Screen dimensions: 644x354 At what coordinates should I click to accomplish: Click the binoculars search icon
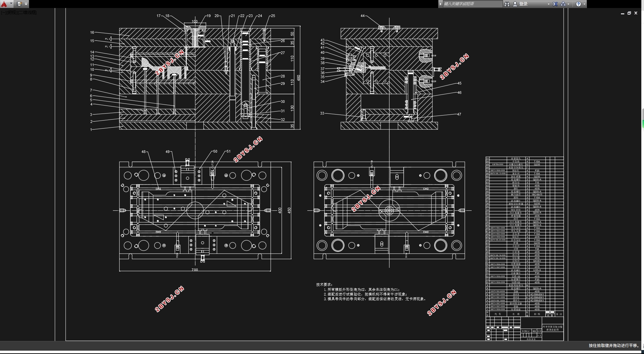point(507,4)
